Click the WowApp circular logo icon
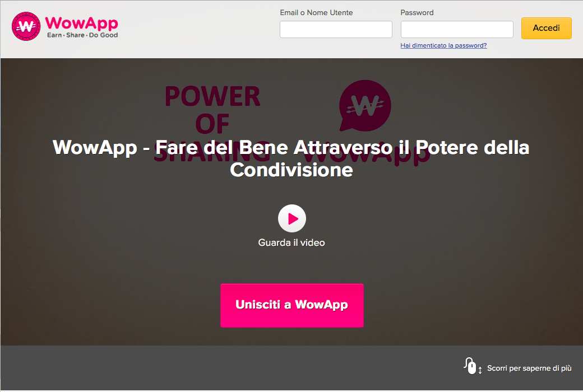583x392 pixels. (x=26, y=26)
